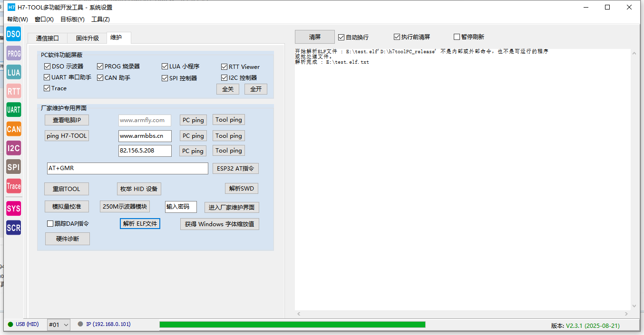The width and height of the screenshot is (644, 335).
Task: Click the green progress bar
Action: (x=293, y=325)
